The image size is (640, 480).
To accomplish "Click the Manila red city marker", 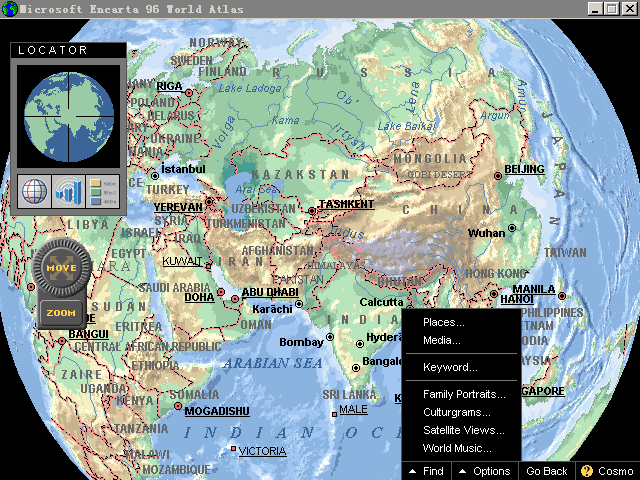I will (562, 296).
